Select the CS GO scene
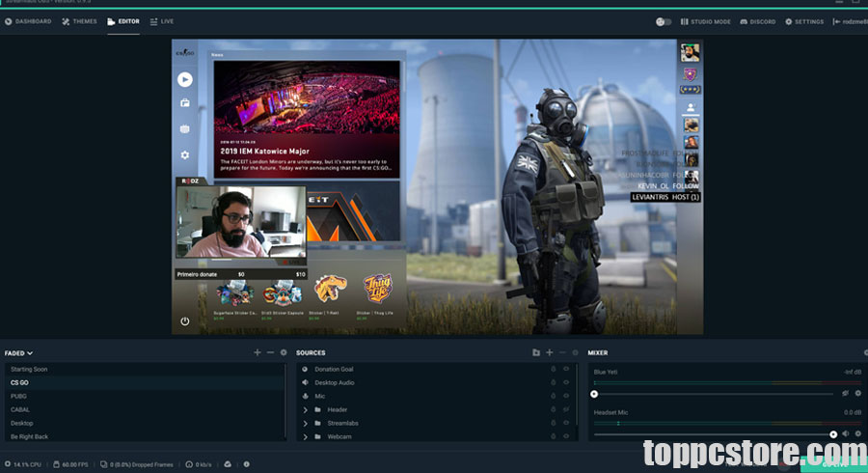This screenshot has height=473, width=868. (145, 382)
